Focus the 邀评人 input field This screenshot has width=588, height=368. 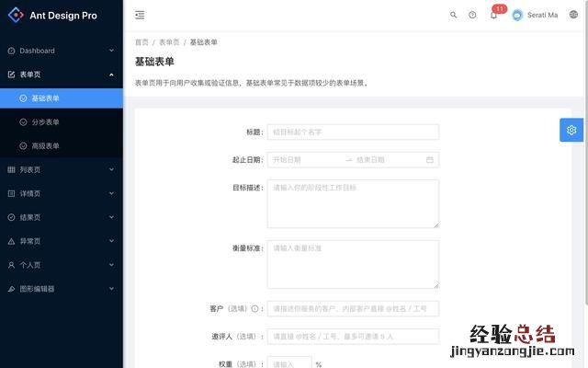pyautogui.click(x=353, y=337)
